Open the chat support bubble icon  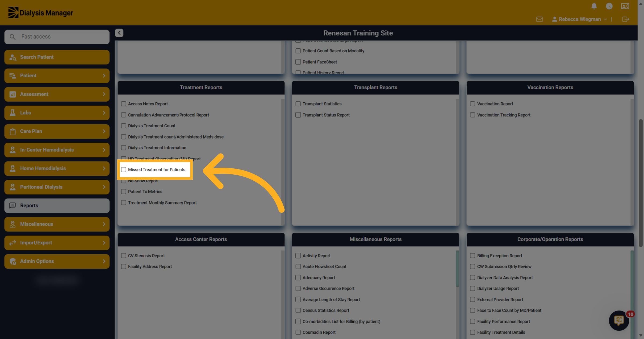619,320
